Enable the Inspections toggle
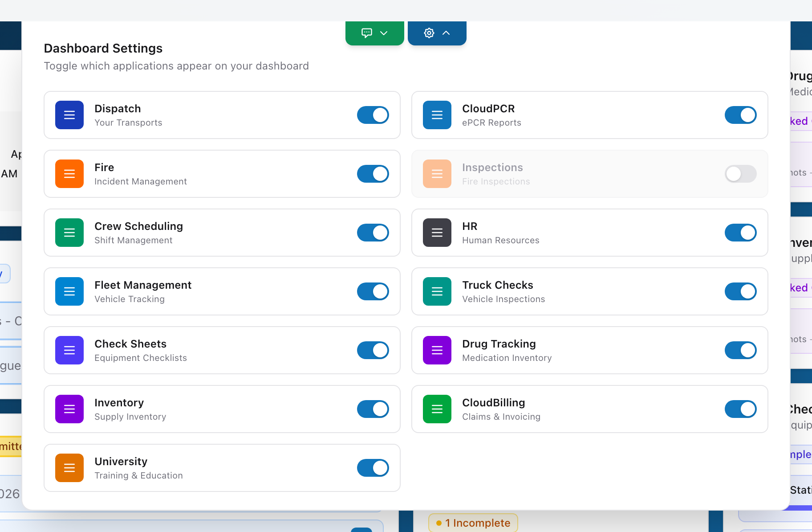This screenshot has width=812, height=532. [741, 174]
